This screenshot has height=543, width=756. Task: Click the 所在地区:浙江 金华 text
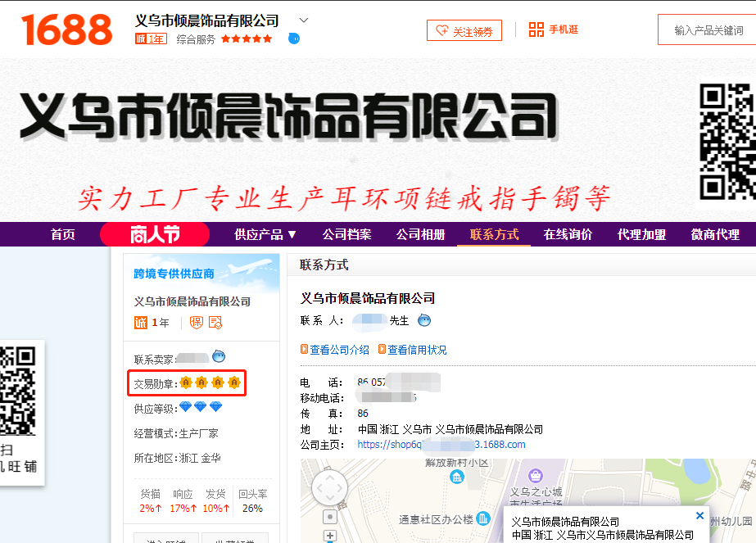tap(178, 458)
